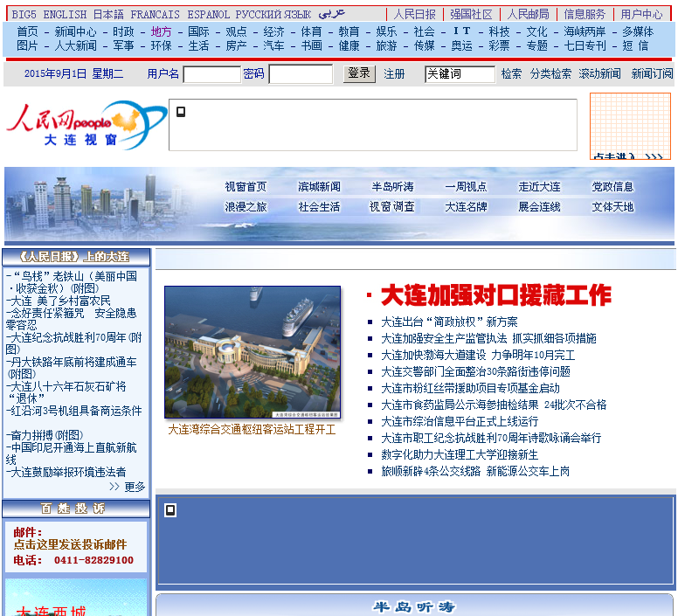This screenshot has width=678, height=616.
Task: Open 多媒体 section in navigation
Action: (x=638, y=31)
